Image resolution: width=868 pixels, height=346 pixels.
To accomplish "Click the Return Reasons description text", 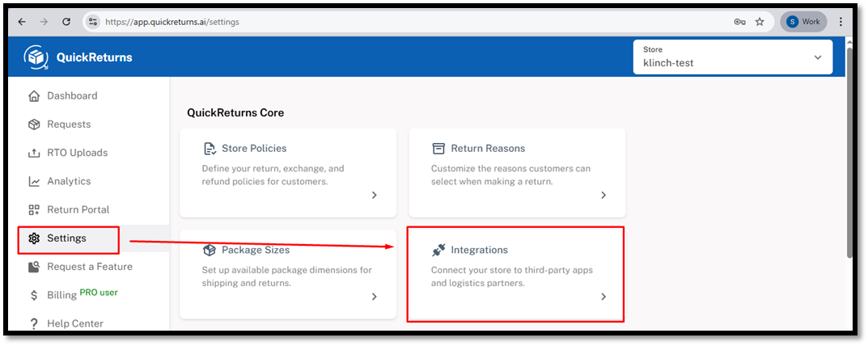I will 511,175.
